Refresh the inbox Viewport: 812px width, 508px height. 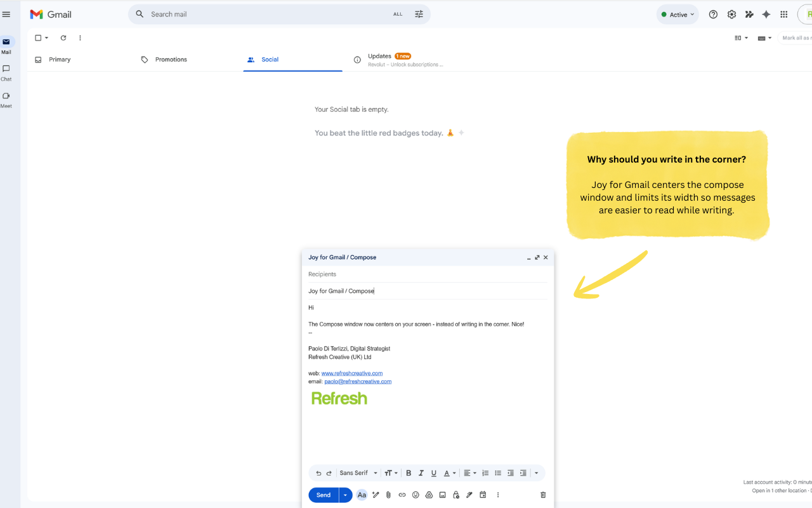click(63, 37)
